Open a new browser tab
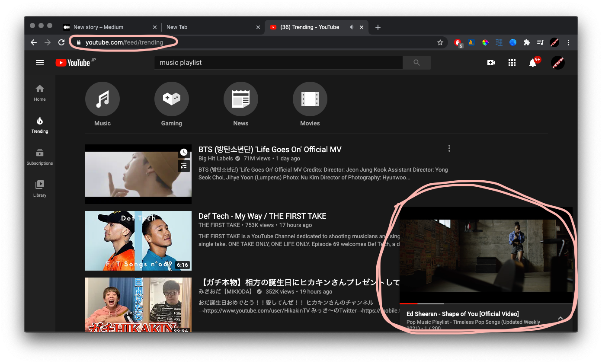Viewport: 602px width, 364px height. 378,27
